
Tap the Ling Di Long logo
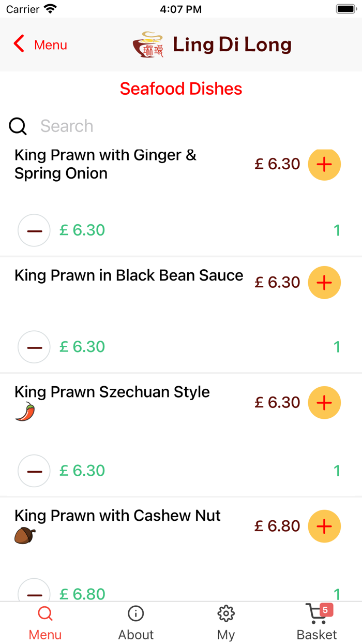(x=148, y=45)
